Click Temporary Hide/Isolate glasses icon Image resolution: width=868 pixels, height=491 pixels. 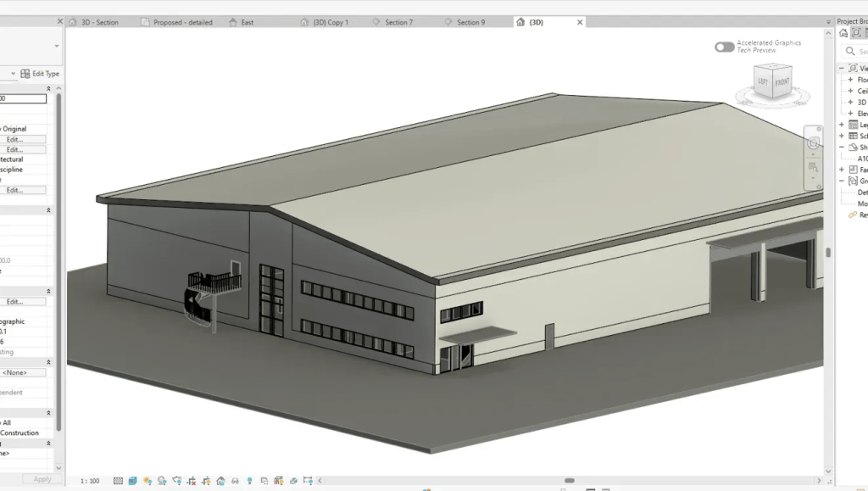[x=236, y=481]
